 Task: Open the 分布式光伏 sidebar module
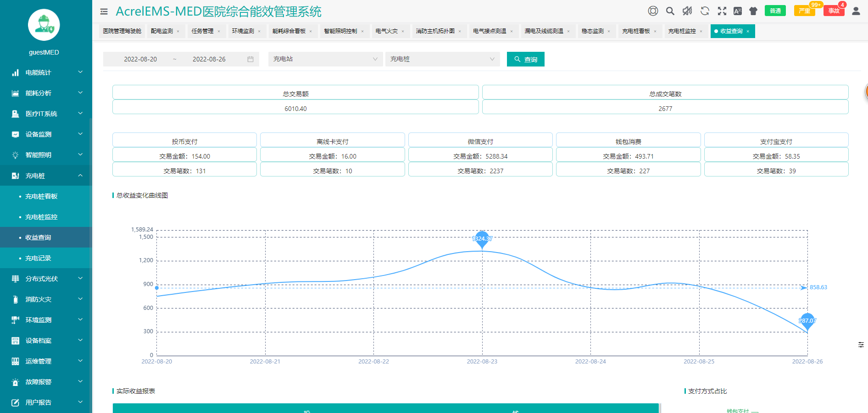[x=41, y=278]
